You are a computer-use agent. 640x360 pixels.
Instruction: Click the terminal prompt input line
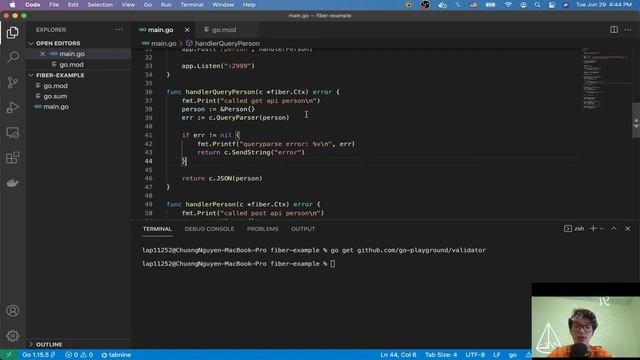click(333, 264)
